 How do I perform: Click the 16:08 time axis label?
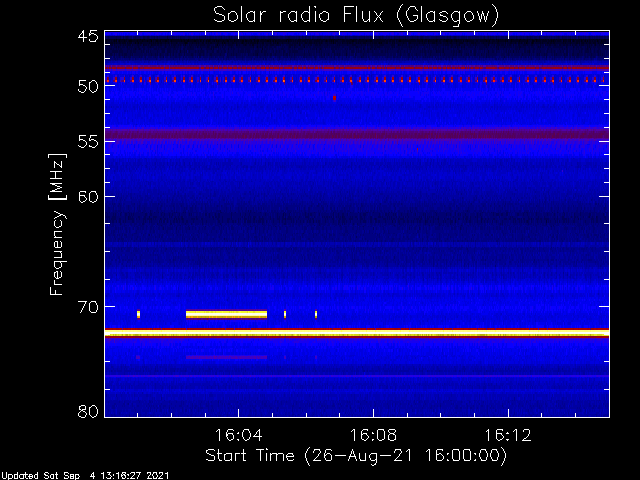pyautogui.click(x=373, y=435)
